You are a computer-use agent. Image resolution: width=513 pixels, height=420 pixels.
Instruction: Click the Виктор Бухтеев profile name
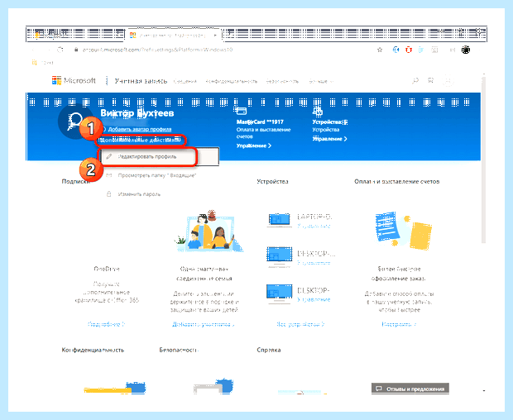pos(137,113)
